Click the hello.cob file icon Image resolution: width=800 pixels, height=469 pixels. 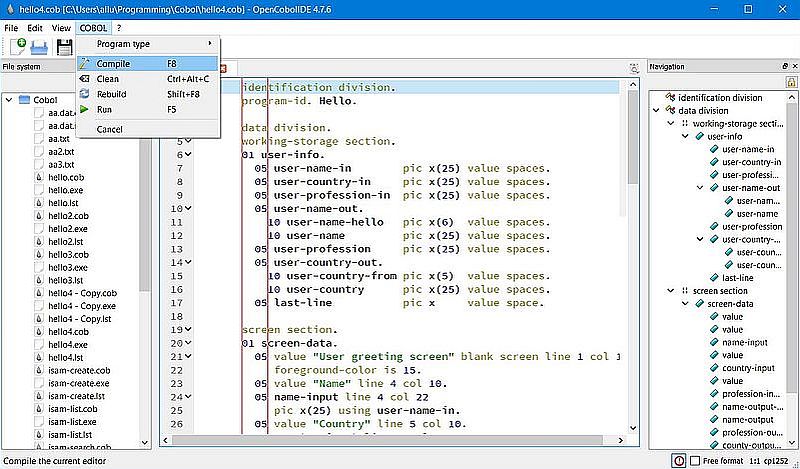(x=39, y=178)
